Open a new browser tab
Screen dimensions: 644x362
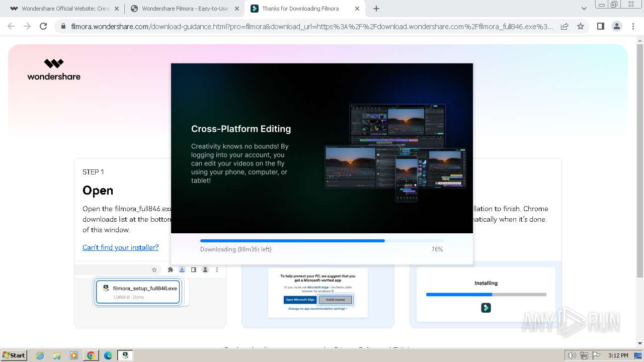pos(376,9)
